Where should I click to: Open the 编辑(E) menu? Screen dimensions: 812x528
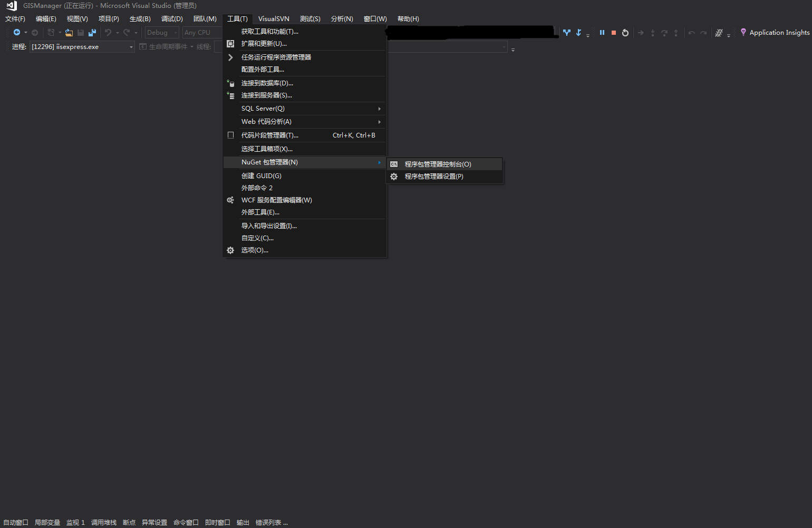(x=46, y=19)
